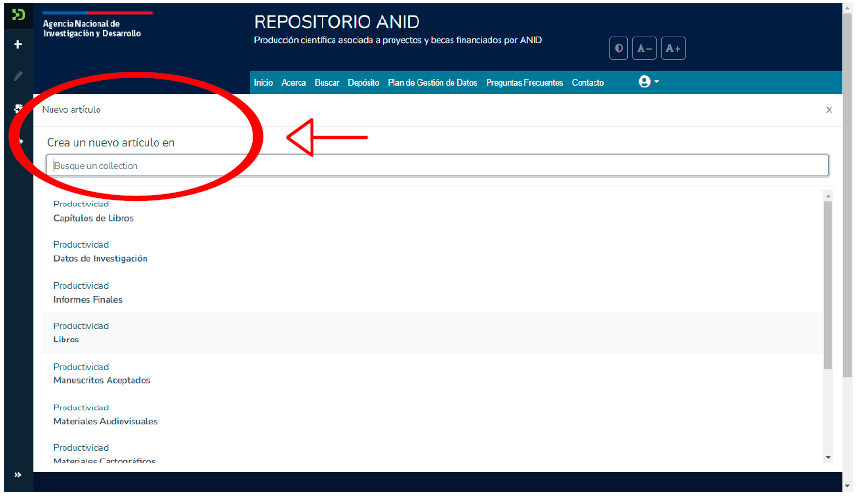
Task: Focus the 'Busque un collection' search field
Action: tap(437, 166)
